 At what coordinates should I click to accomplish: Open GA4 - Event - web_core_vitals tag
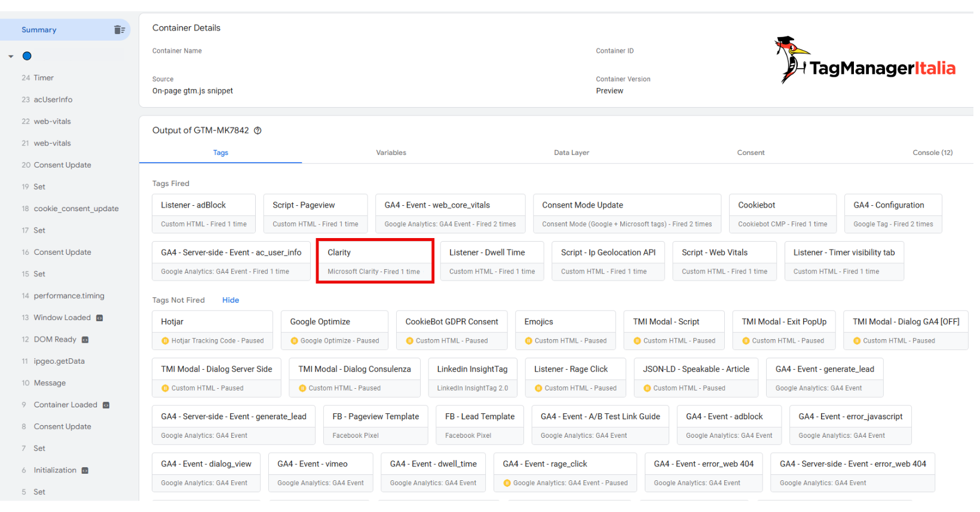451,214
